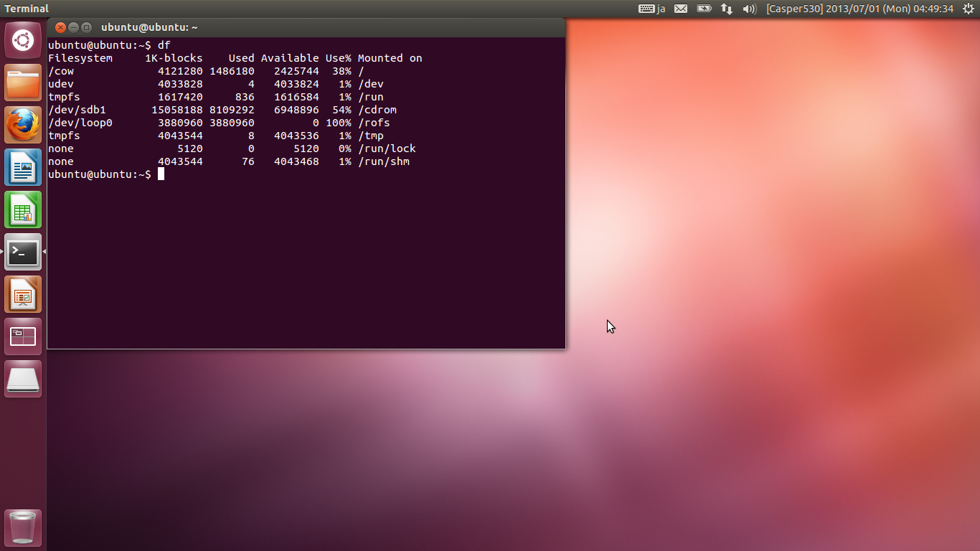
Task: Click the Filesystem column header
Action: [80, 58]
